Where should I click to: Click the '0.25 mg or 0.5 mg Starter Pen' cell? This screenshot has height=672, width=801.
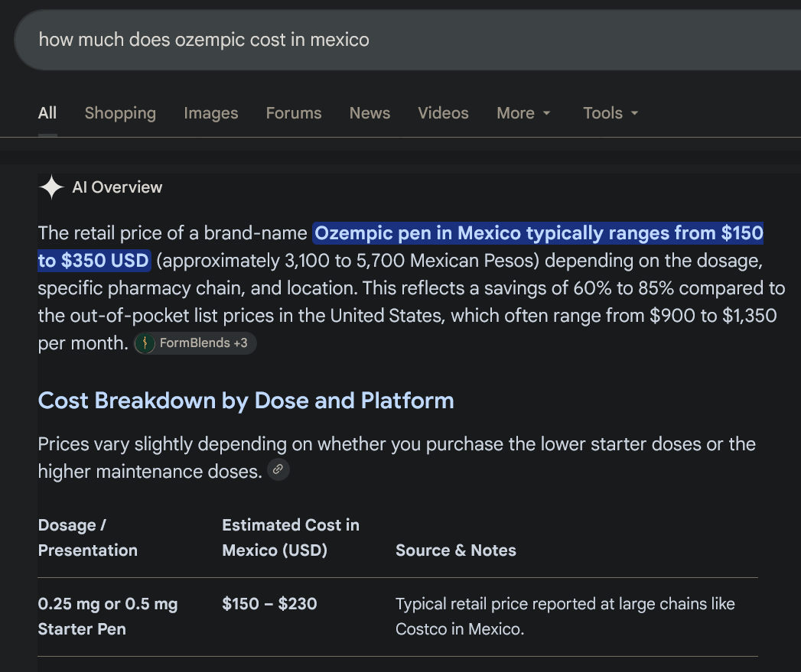click(x=108, y=616)
